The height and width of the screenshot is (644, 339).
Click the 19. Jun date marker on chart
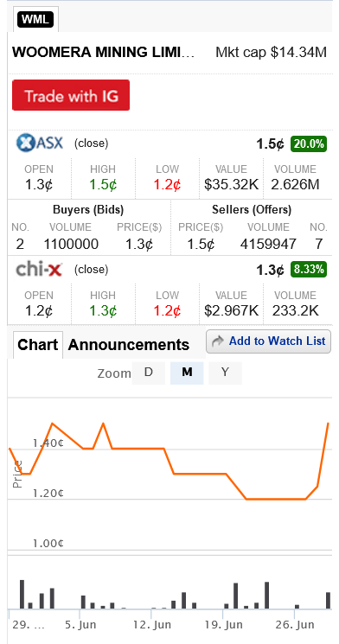pos(223,625)
